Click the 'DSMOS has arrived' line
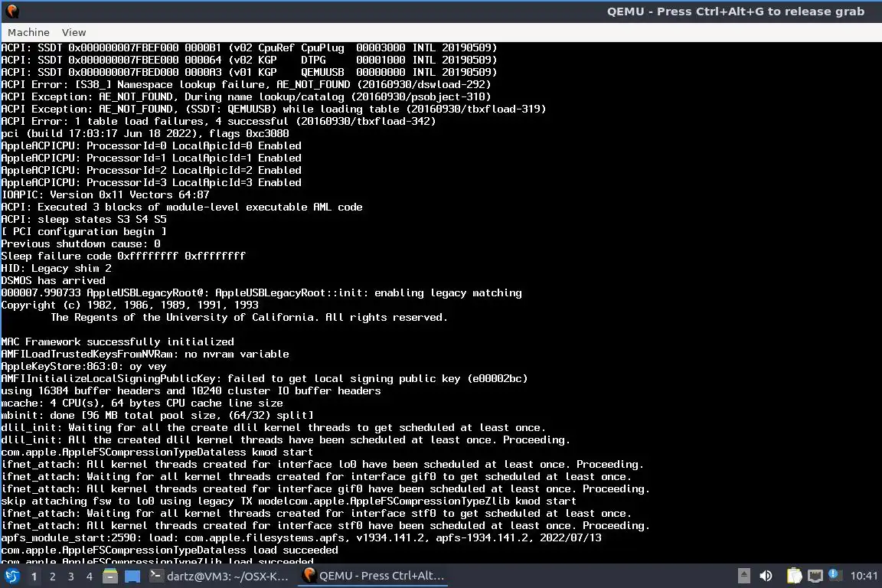This screenshot has height=588, width=882. pos(53,280)
